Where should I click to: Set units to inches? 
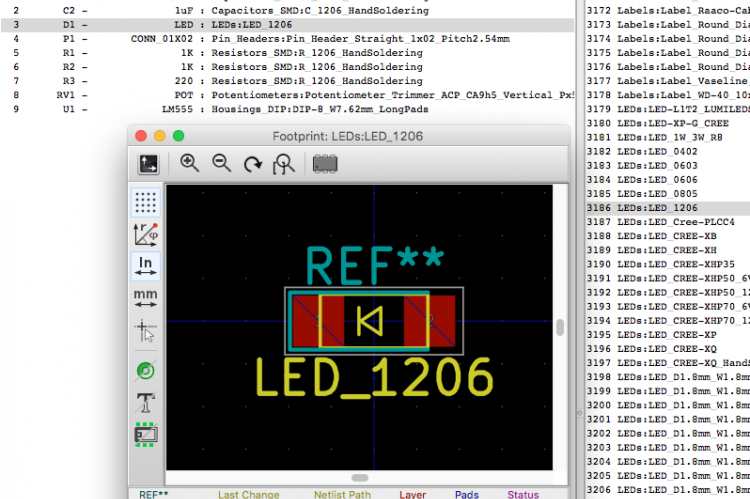pyautogui.click(x=145, y=266)
